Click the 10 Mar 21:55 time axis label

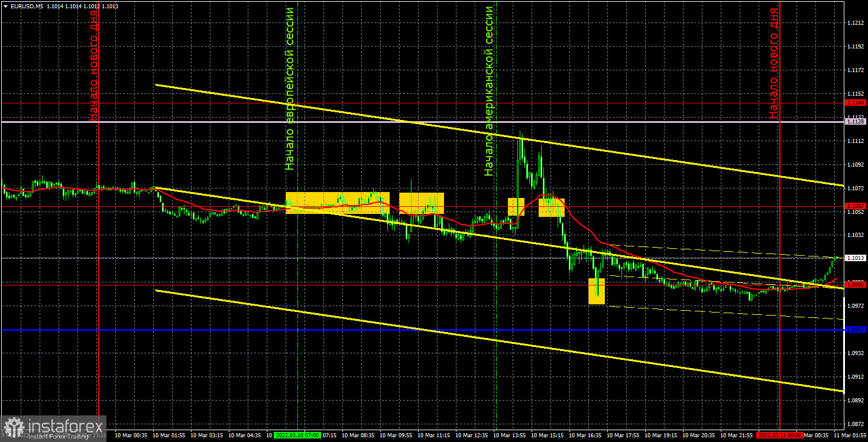point(737,435)
